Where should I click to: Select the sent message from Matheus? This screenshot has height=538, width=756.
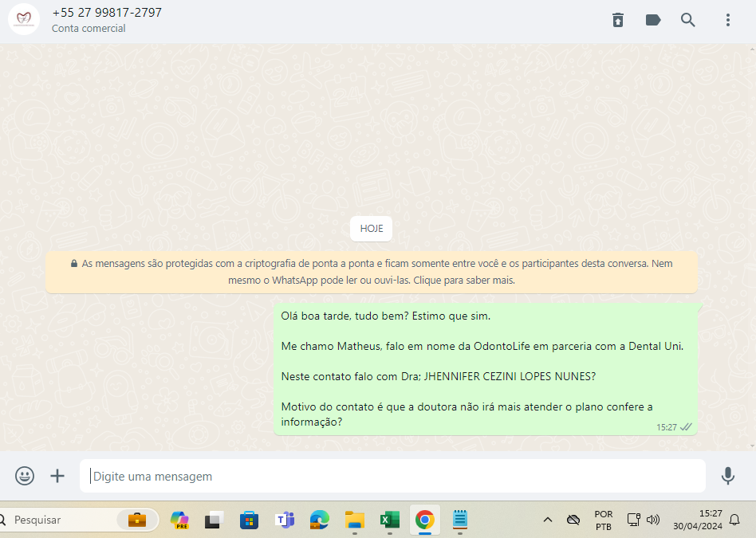(486, 369)
